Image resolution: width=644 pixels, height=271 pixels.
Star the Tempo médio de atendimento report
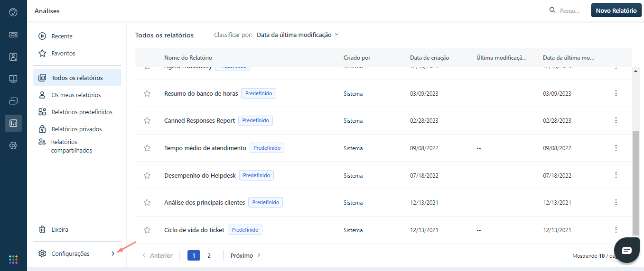147,148
